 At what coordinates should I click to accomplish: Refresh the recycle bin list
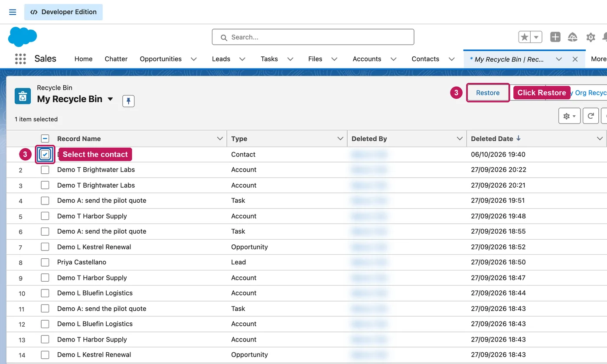point(591,116)
